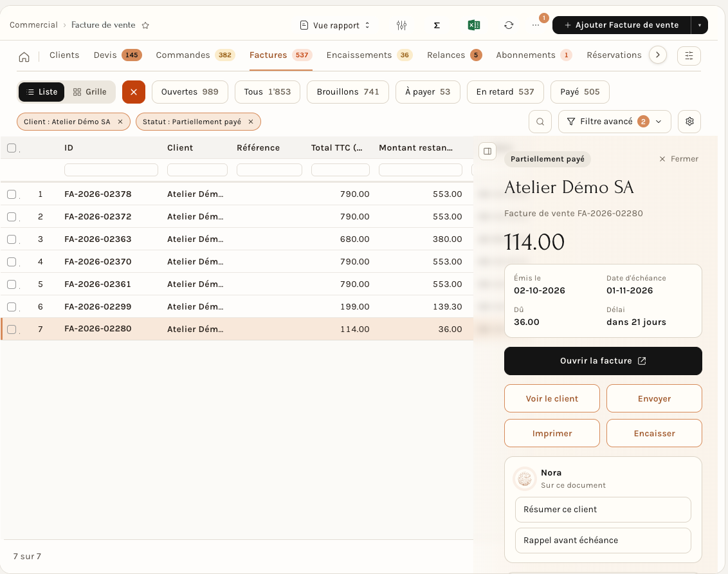Go to the Encaissements tab
728x574 pixels.
[x=369, y=55]
